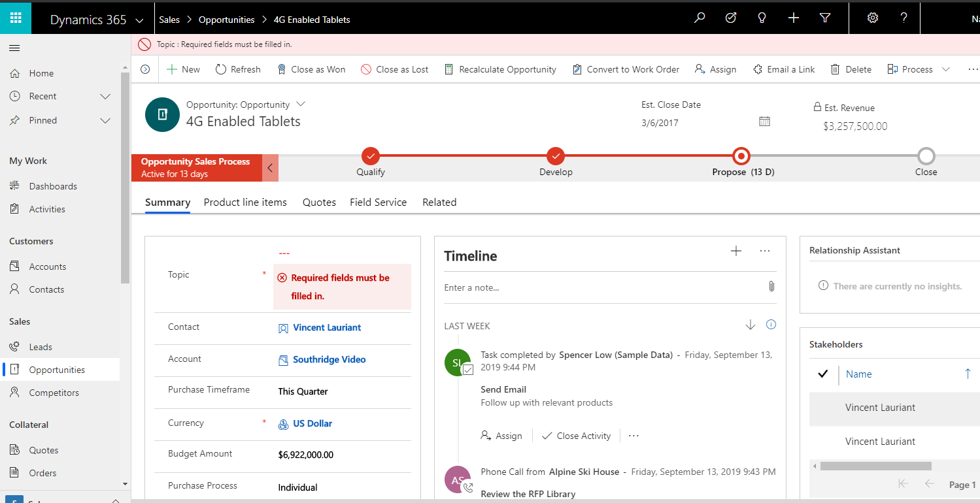Click the help question mark icon
This screenshot has width=980, height=503.
904,18
